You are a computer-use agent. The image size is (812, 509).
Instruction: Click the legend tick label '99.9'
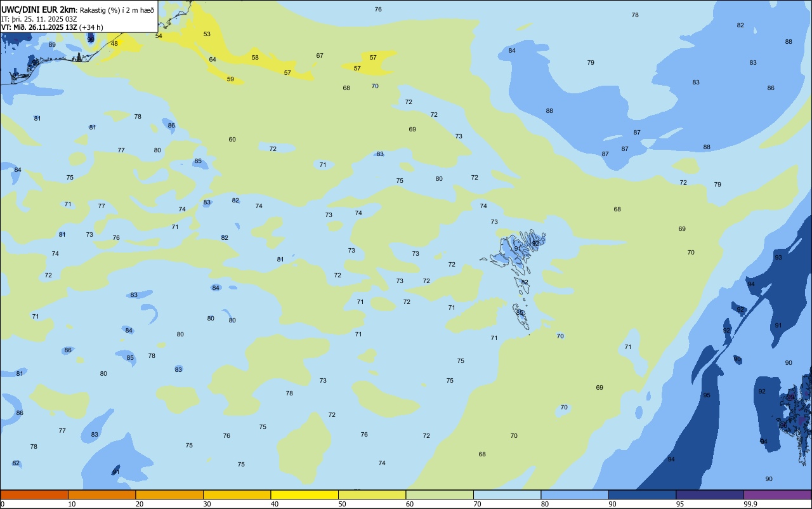tap(750, 504)
